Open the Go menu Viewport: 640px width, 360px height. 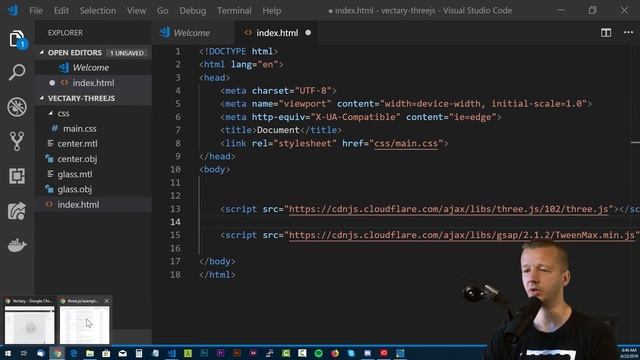162,11
